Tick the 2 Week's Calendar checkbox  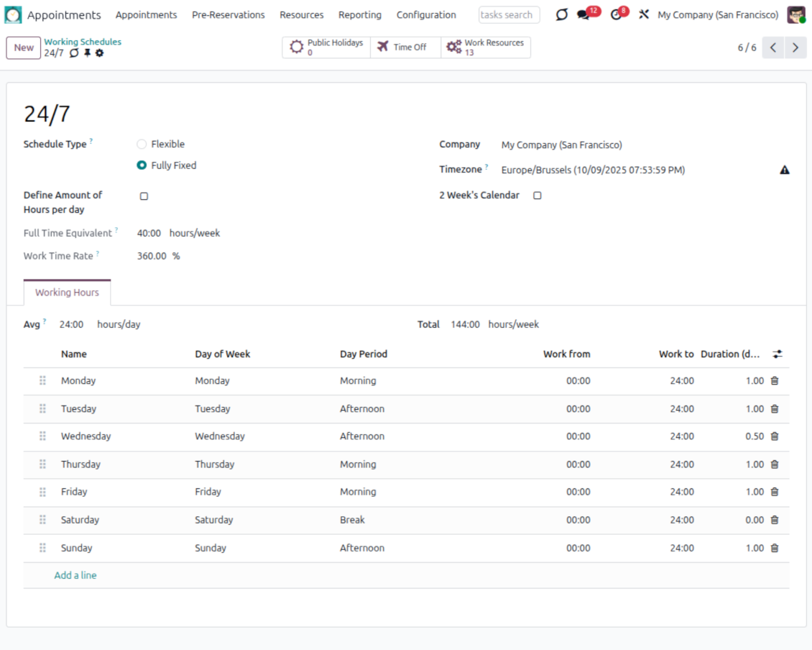pos(537,196)
